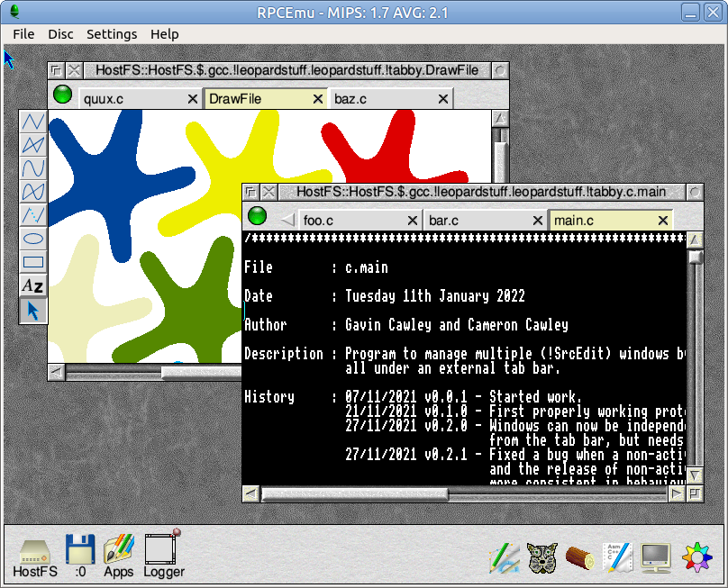
Task: Open the HostFS drive icon
Action: click(35, 557)
